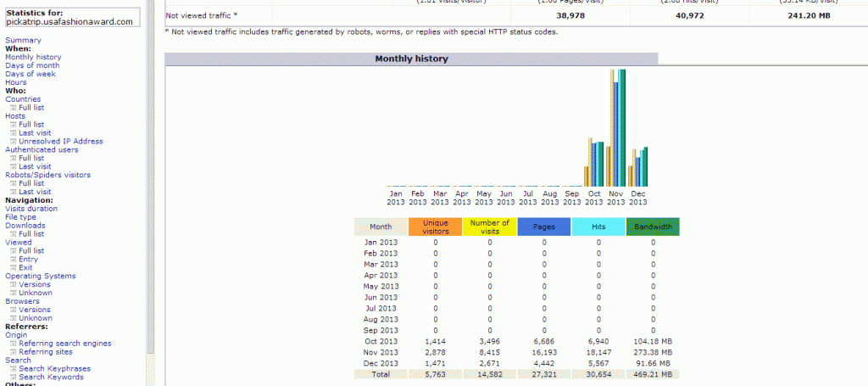Select the Visits duration link
Viewport: 868px width, 386px height.
click(x=31, y=209)
